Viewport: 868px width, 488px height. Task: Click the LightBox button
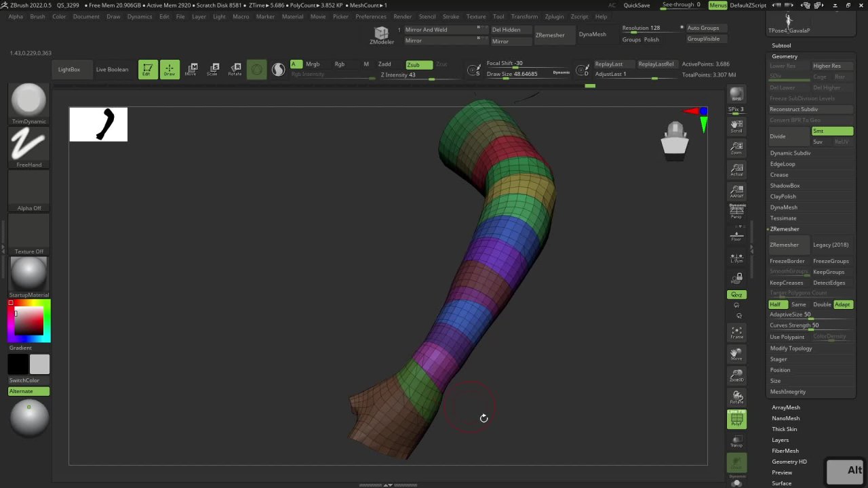(x=69, y=69)
